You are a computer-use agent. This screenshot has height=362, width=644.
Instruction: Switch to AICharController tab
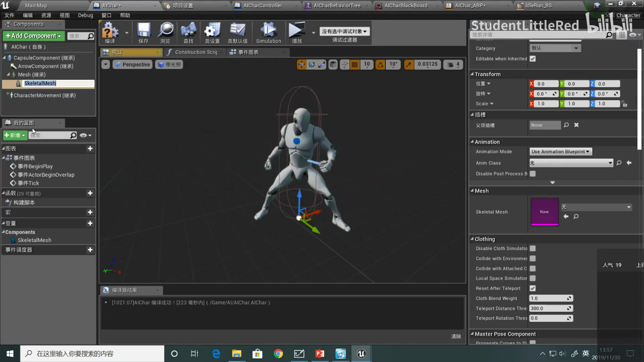[263, 6]
